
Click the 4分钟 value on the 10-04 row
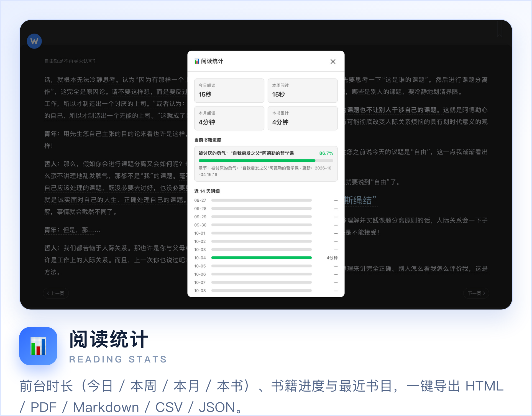(x=332, y=258)
